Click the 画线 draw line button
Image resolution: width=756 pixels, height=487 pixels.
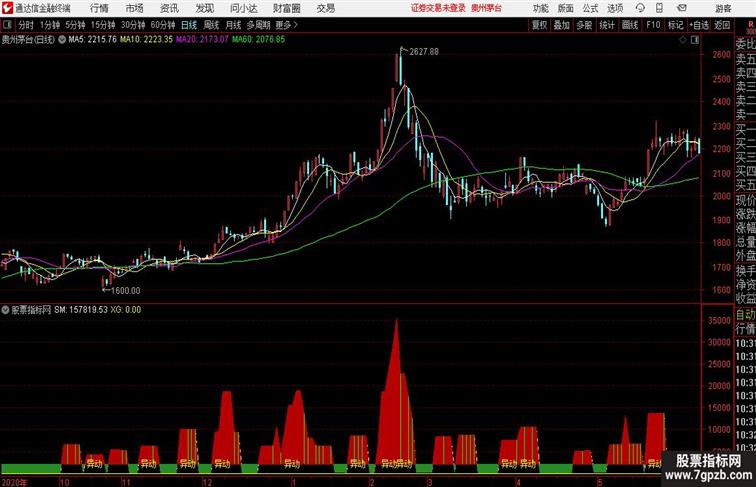click(x=630, y=25)
